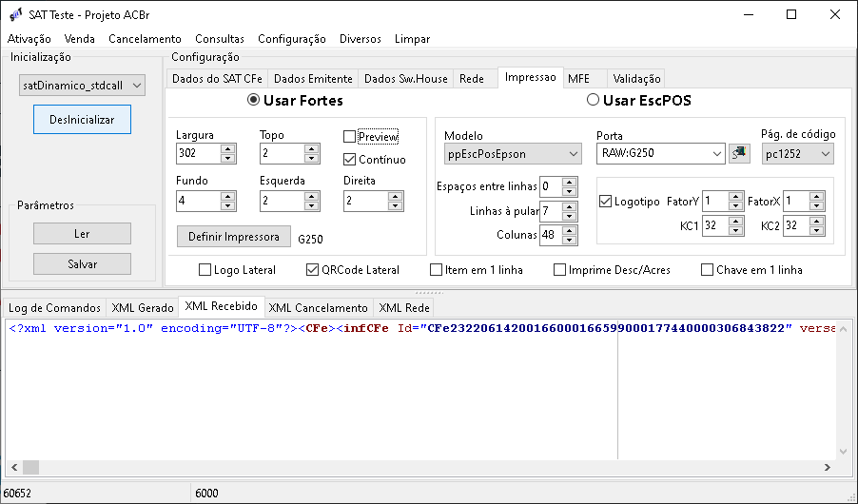Viewport: 858px width, 504px height.
Task: Click the status bar value 6000
Action: pos(206,493)
